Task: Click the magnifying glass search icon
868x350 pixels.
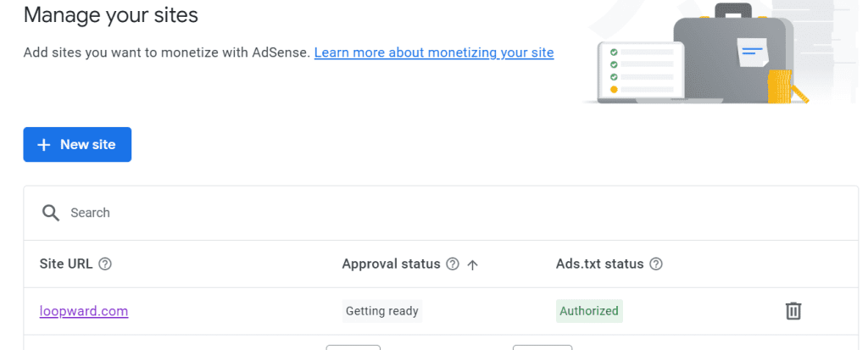Action: pos(51,213)
